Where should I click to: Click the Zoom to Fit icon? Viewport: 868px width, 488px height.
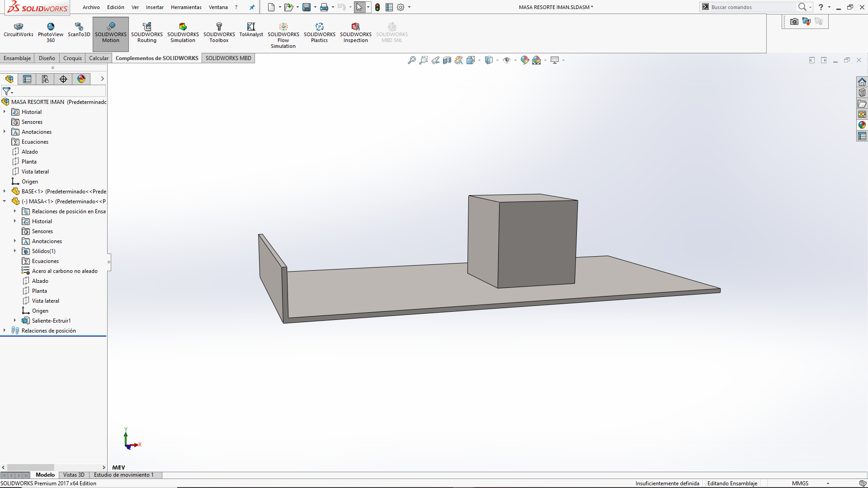[411, 60]
